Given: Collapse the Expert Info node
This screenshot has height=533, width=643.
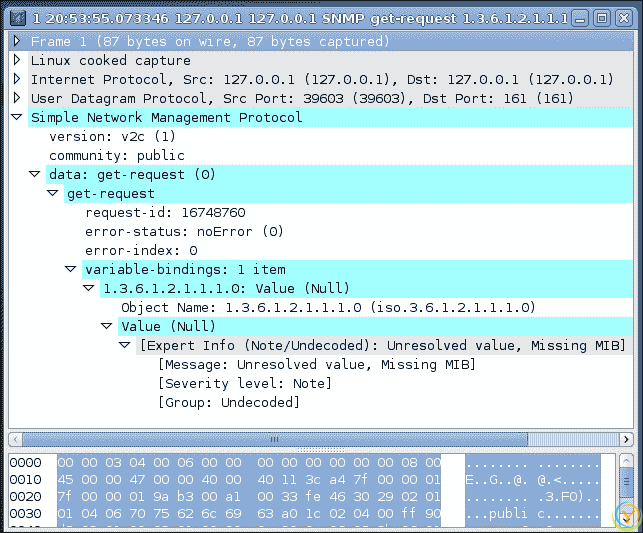Looking at the screenshot, I should [125, 346].
